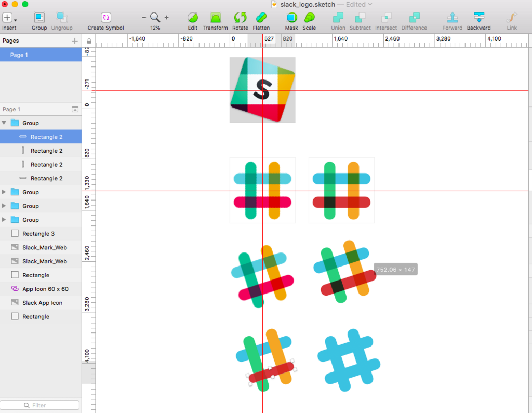The height and width of the screenshot is (413, 532).
Task: Select the Rectangle 3 layer
Action: pos(41,233)
